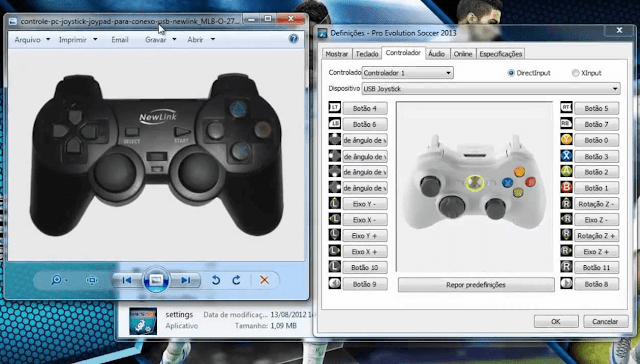Click the LB bumper icon

click(x=335, y=124)
